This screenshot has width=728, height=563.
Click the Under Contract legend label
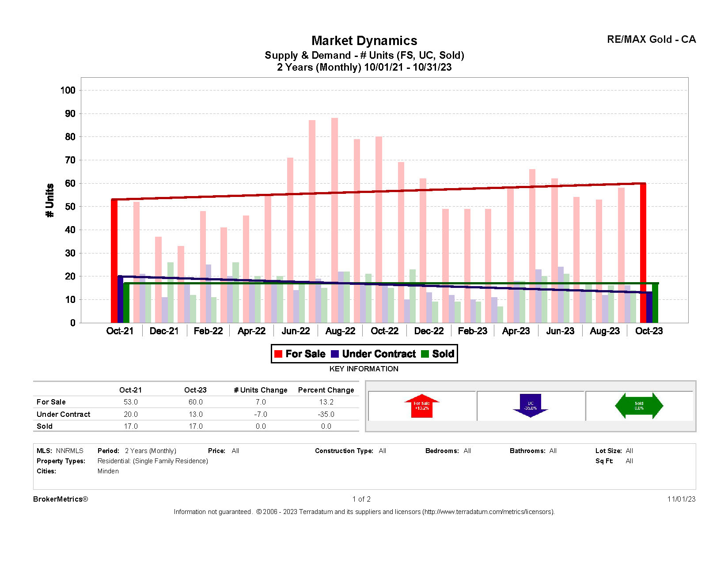379,354
